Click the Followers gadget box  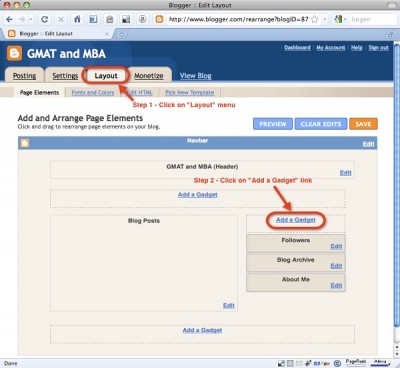pyautogui.click(x=296, y=243)
